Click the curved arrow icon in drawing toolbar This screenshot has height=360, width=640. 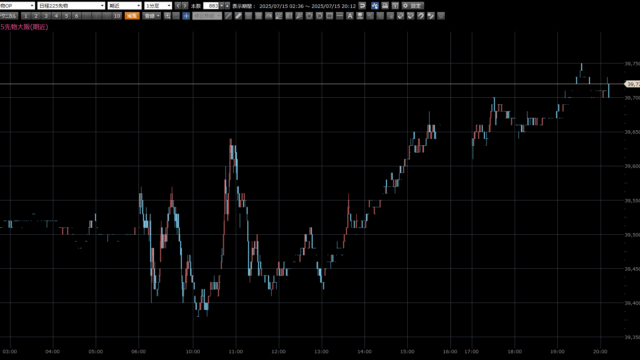421,16
